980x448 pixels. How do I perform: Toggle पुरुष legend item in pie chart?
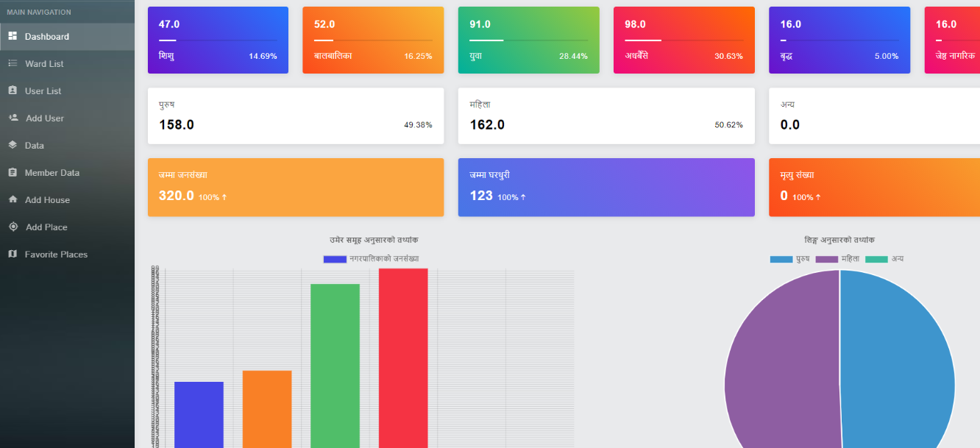click(790, 259)
